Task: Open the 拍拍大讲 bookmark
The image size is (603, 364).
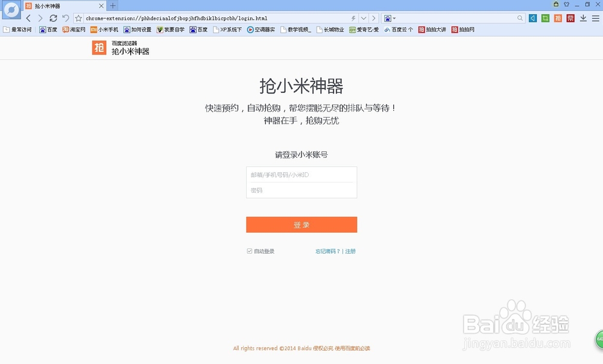Action: pyautogui.click(x=432, y=30)
